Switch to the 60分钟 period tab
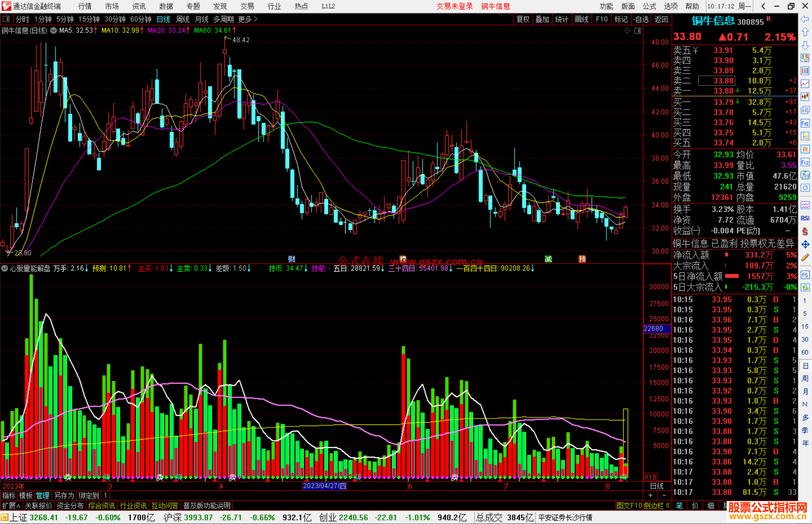The height and width of the screenshot is (524, 812). (141, 19)
